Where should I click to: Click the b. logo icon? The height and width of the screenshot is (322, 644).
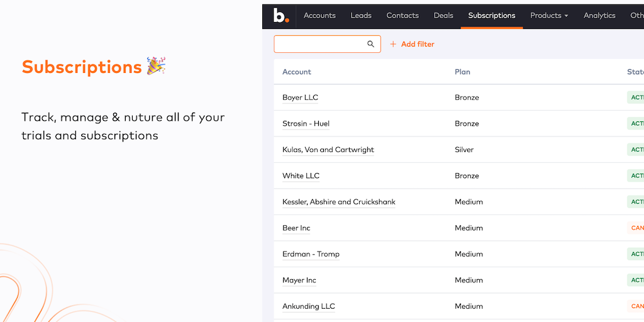(x=281, y=16)
